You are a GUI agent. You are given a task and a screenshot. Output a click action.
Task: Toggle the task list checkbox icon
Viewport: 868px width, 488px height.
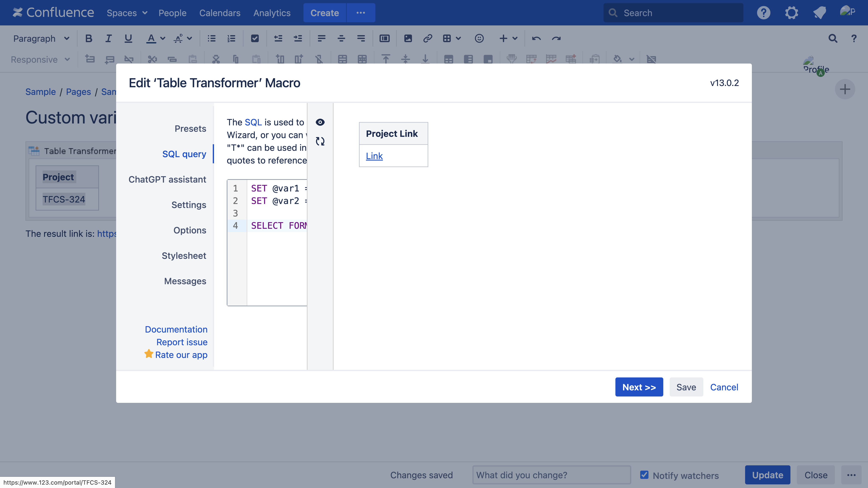pos(255,38)
